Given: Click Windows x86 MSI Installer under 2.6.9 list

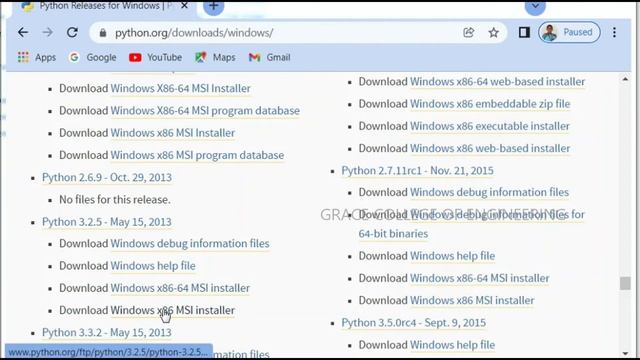Looking at the screenshot, I should [x=173, y=133].
